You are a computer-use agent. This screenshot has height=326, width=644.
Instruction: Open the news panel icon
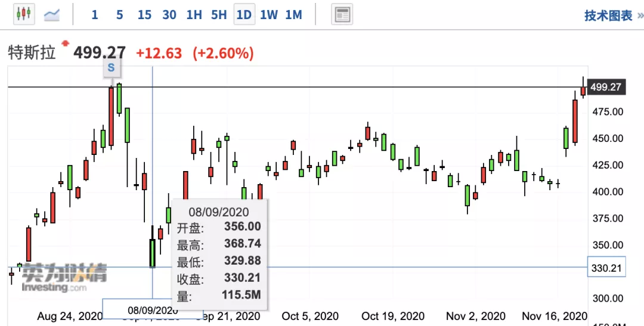(x=342, y=14)
